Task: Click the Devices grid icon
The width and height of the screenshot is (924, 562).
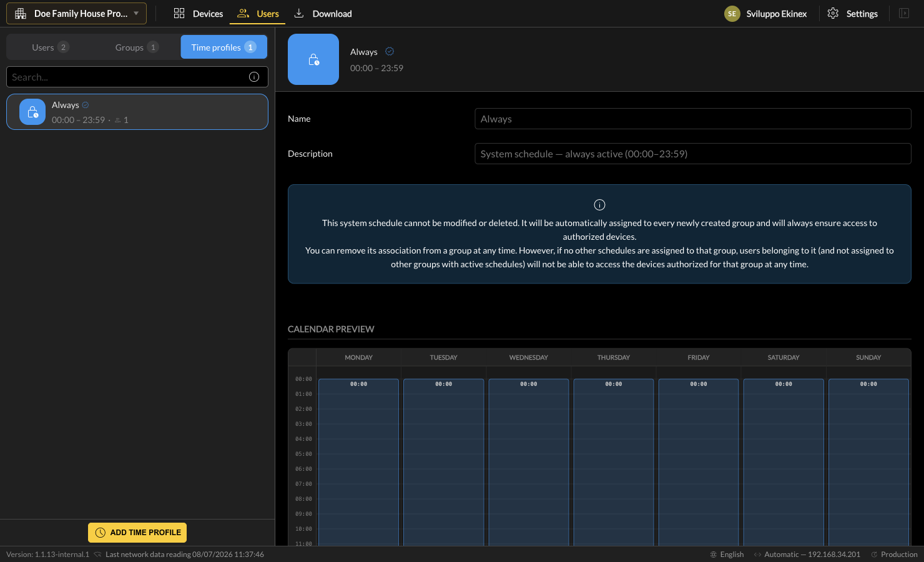Action: tap(179, 13)
